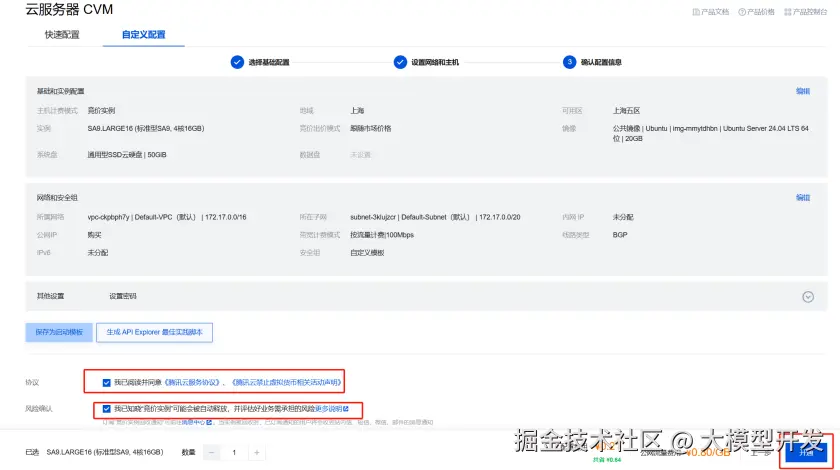Viewport: 840px width, 470px height.
Task: Click line type value BGP
Action: tap(620, 235)
